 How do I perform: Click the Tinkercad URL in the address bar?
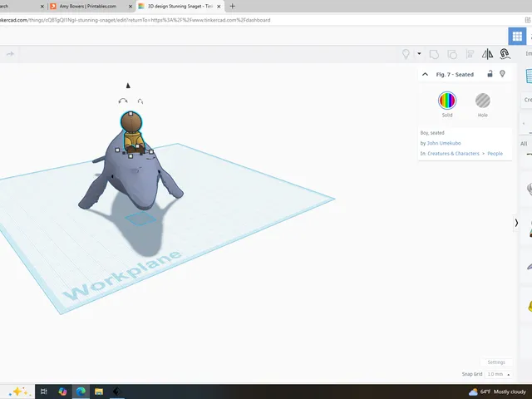pyautogui.click(x=135, y=20)
